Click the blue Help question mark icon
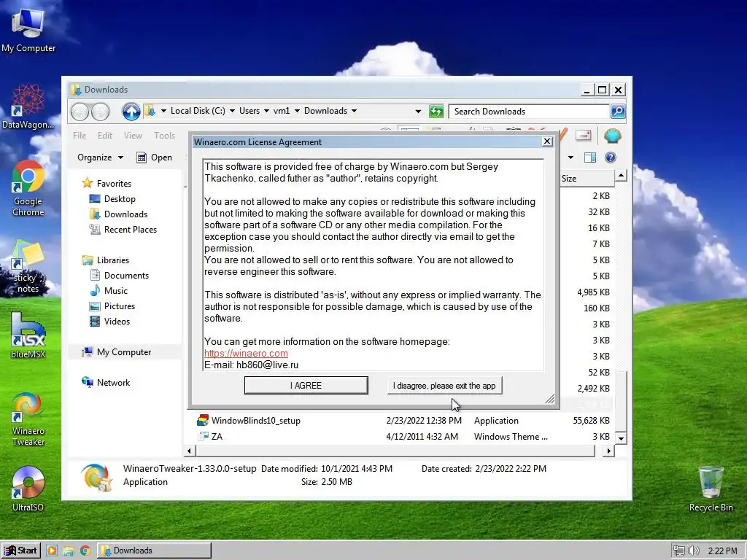The height and width of the screenshot is (560, 747). point(611,157)
